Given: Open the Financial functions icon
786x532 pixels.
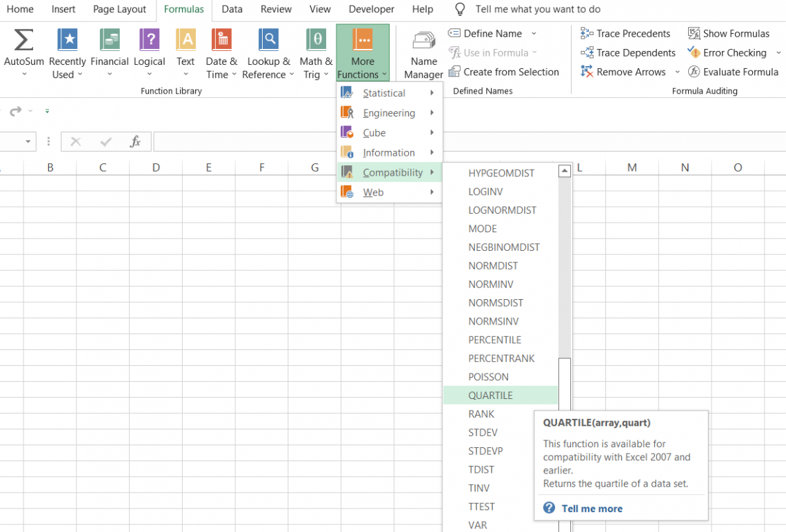Looking at the screenshot, I should click(x=110, y=40).
